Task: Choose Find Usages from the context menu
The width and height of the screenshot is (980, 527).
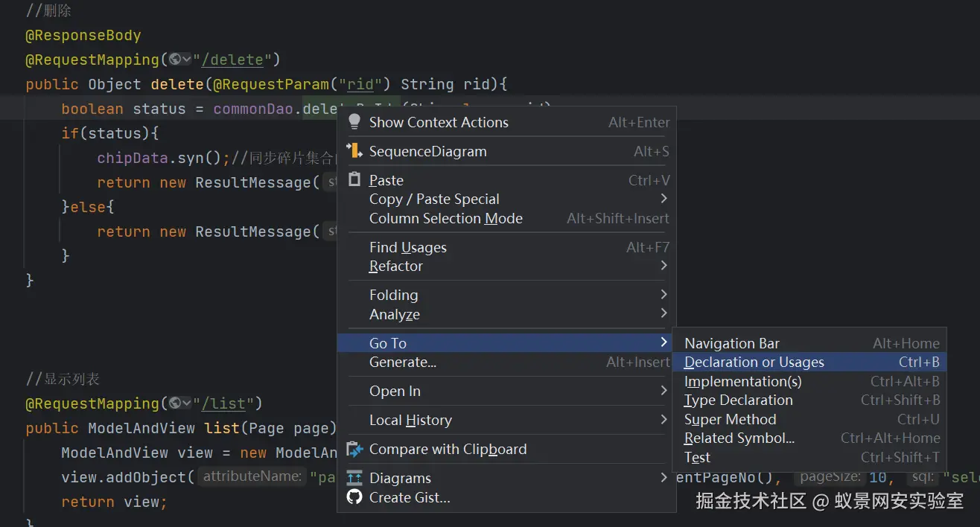Action: 408,247
